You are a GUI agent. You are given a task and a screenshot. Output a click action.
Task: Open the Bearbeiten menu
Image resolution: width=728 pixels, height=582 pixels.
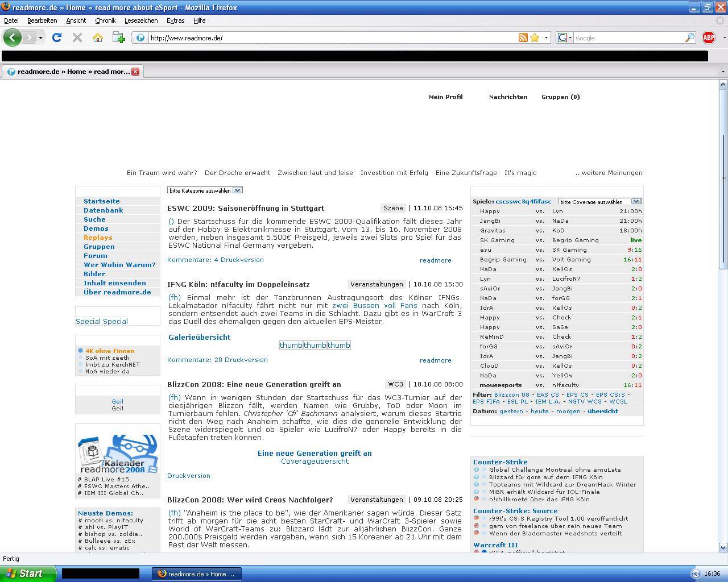point(42,20)
